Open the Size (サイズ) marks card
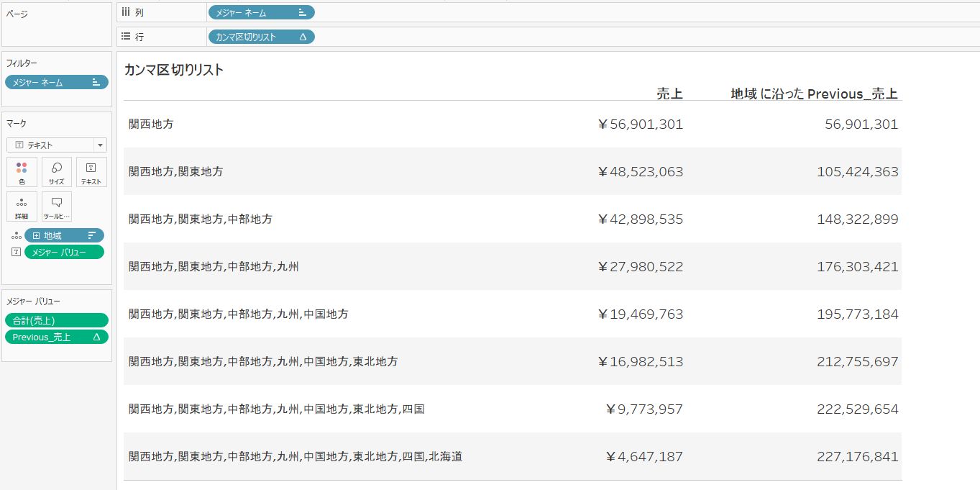Viewport: 980px width, 490px height. pos(57,173)
